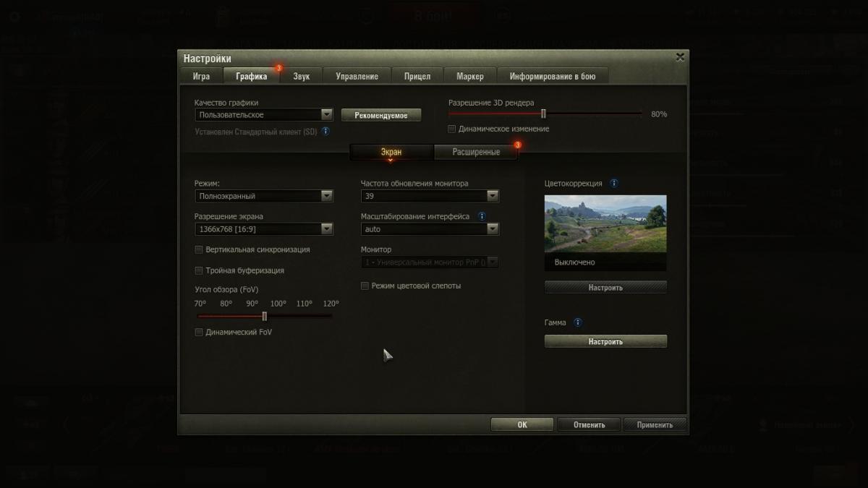Screen dimensions: 868x488
Task: Click info icon next to Цветокоррекция
Action: click(614, 184)
